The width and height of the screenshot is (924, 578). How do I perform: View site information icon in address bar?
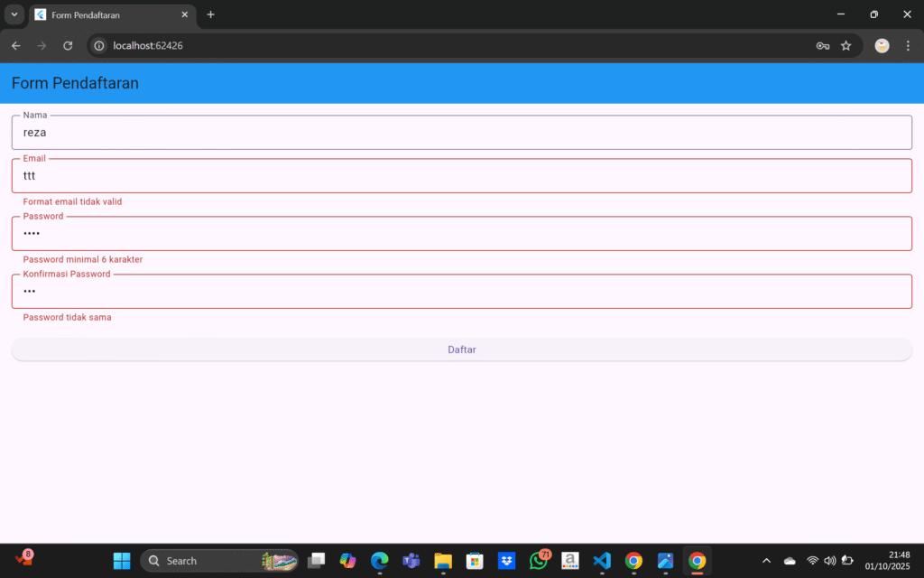click(99, 46)
